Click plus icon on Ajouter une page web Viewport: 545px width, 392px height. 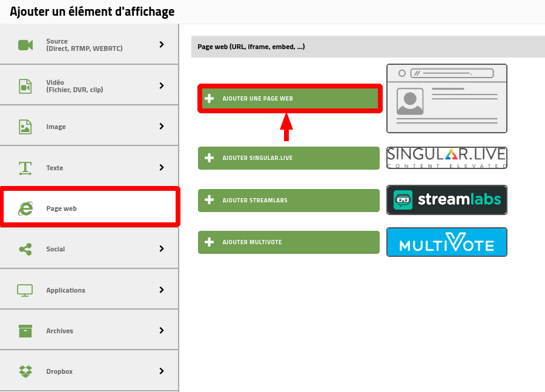click(x=210, y=98)
